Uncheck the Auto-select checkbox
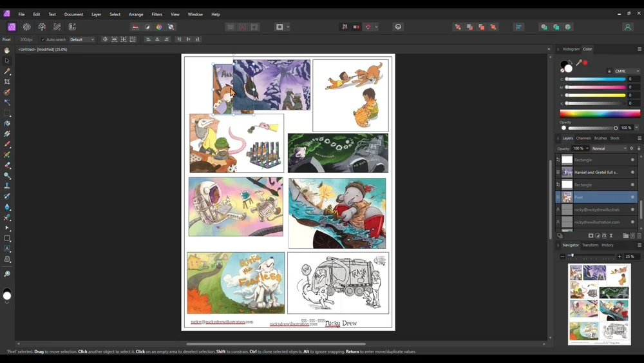The width and height of the screenshot is (644, 363). pyautogui.click(x=43, y=39)
